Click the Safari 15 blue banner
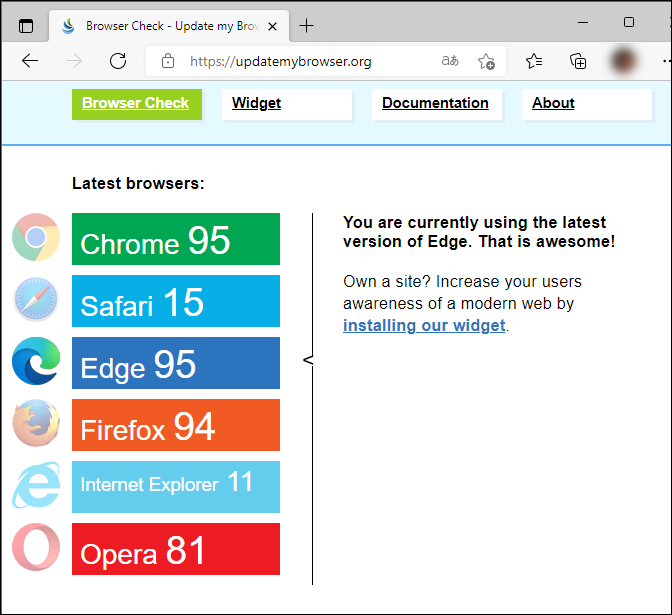The width and height of the screenshot is (672, 615). pos(176,301)
